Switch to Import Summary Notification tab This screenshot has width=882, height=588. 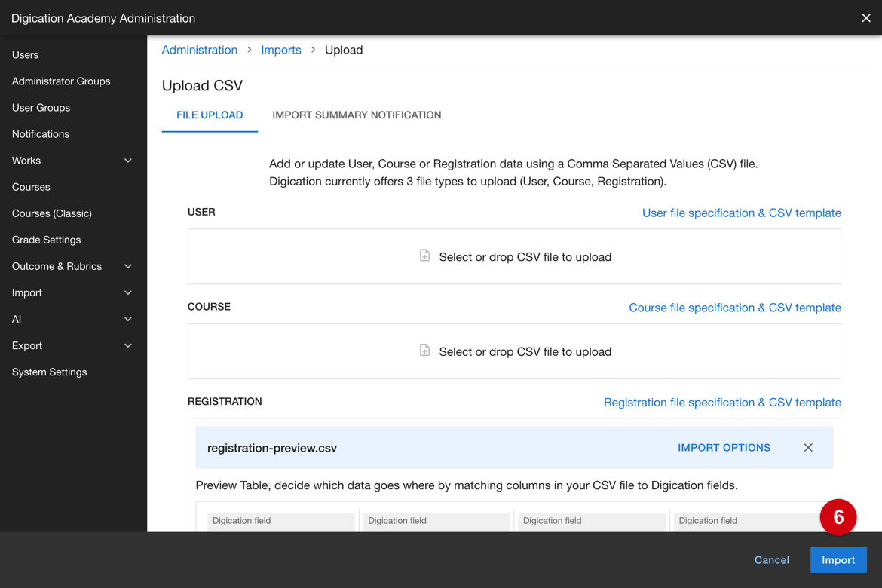coord(357,115)
